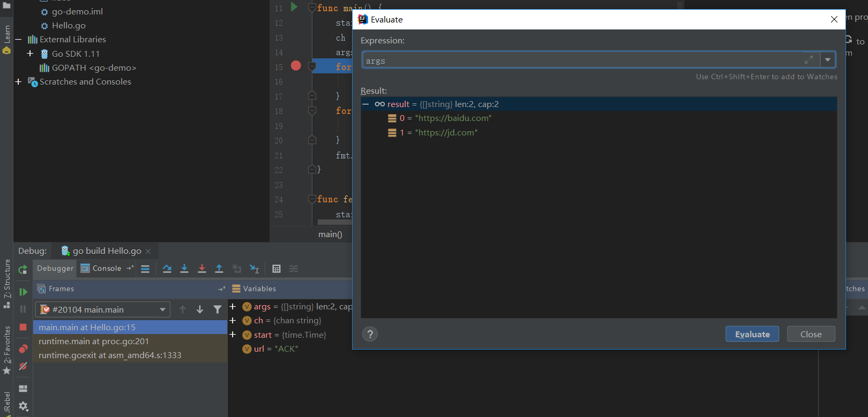Stop the debug session with the red square
The image size is (868, 417).
(23, 327)
